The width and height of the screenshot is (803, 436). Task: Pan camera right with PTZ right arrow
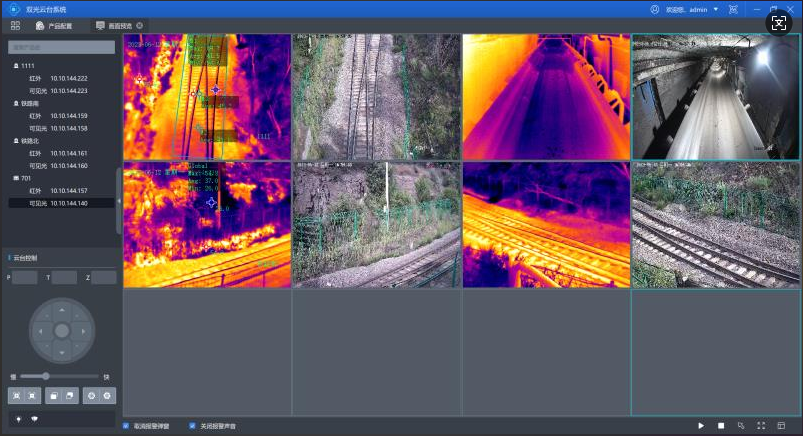click(83, 331)
